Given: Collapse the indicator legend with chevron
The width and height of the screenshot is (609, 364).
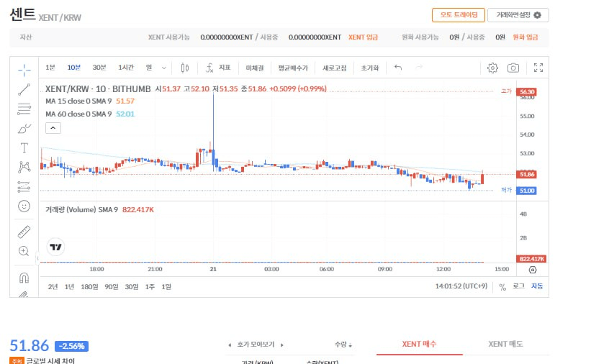Looking at the screenshot, I should coord(53,128).
